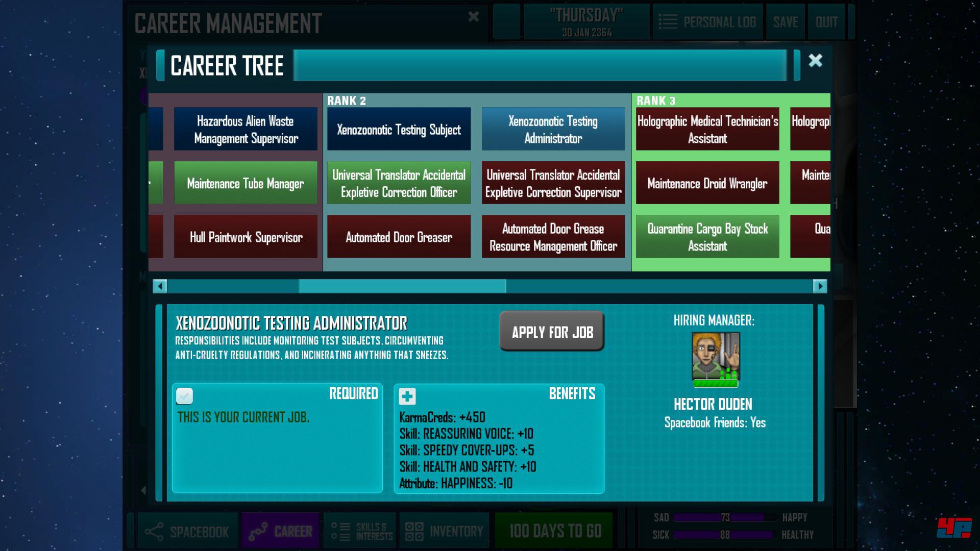Select Hull Paintwork Supervisor job
980x551 pixels.
point(244,237)
